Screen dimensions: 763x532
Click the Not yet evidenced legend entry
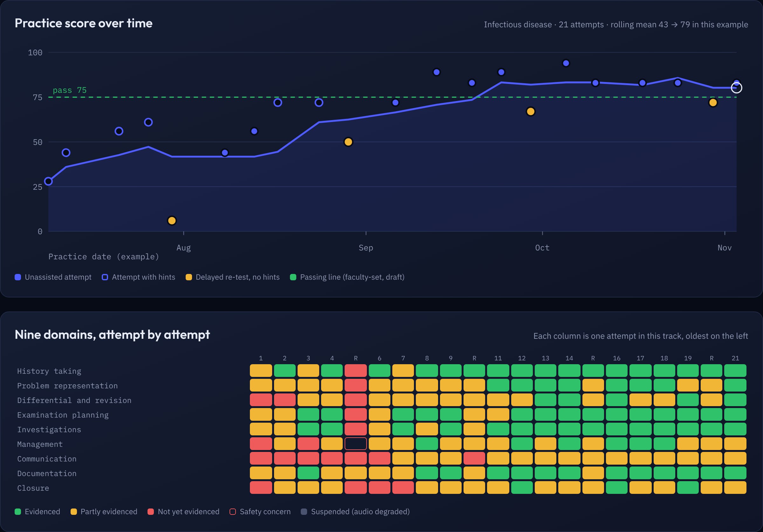183,511
